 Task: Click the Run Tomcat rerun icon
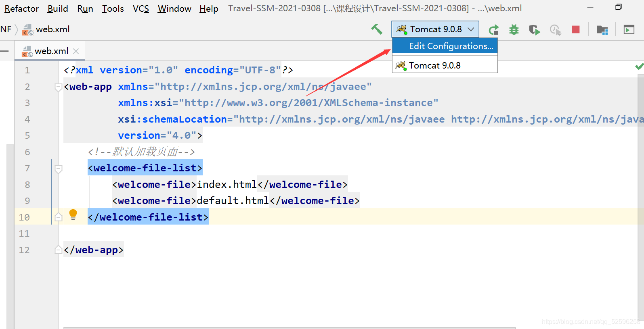pyautogui.click(x=493, y=29)
